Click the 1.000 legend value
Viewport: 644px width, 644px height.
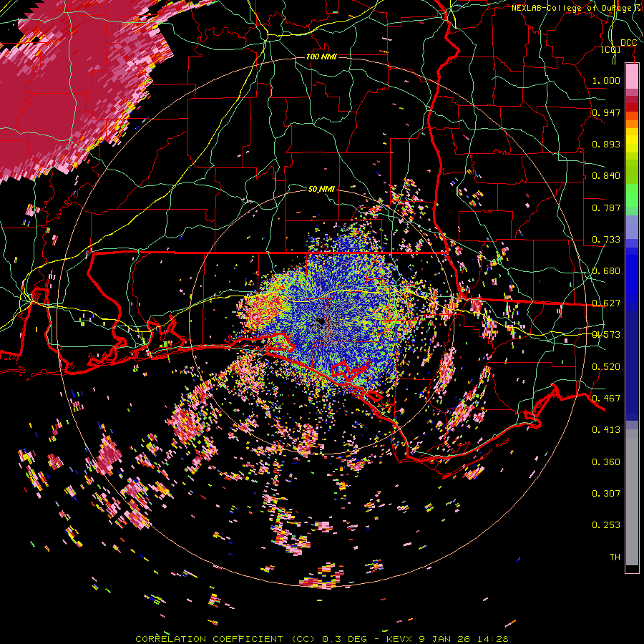click(x=606, y=80)
